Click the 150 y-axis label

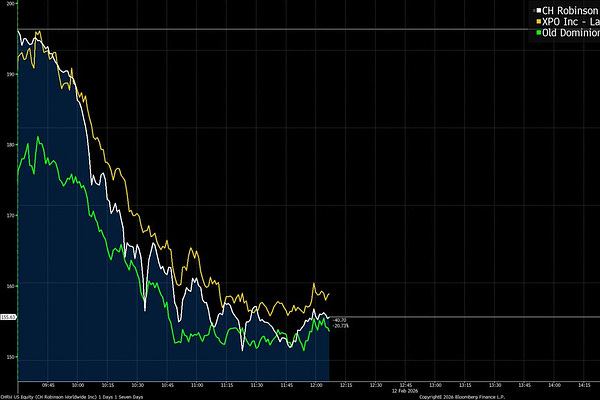[x=11, y=357]
